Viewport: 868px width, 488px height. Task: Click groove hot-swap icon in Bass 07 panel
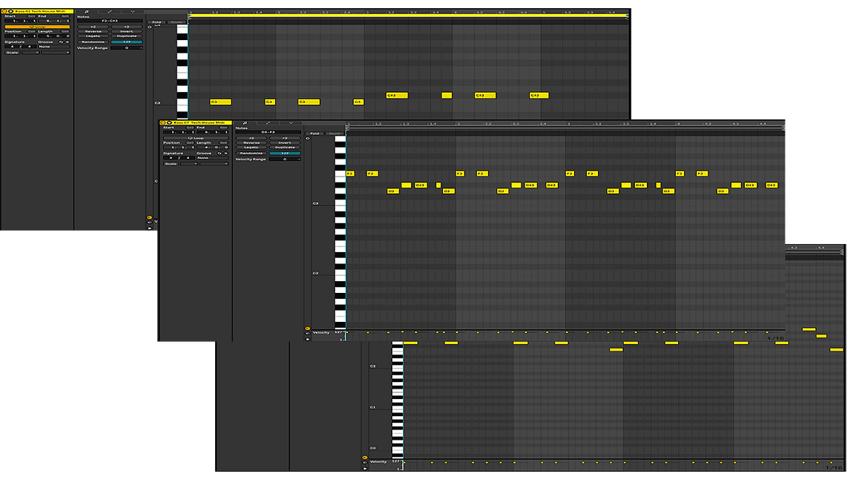coord(219,154)
